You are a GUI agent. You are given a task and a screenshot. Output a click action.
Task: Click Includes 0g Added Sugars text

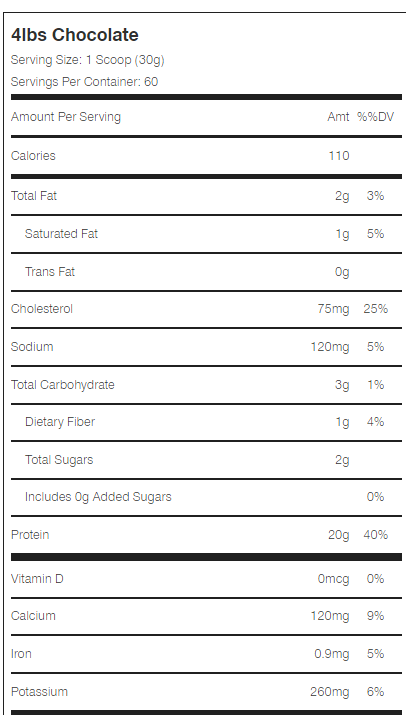pos(98,497)
